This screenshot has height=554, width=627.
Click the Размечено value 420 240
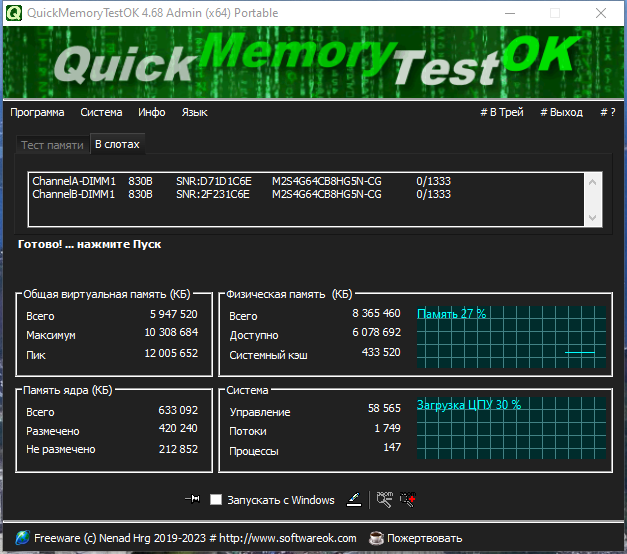pos(178,428)
